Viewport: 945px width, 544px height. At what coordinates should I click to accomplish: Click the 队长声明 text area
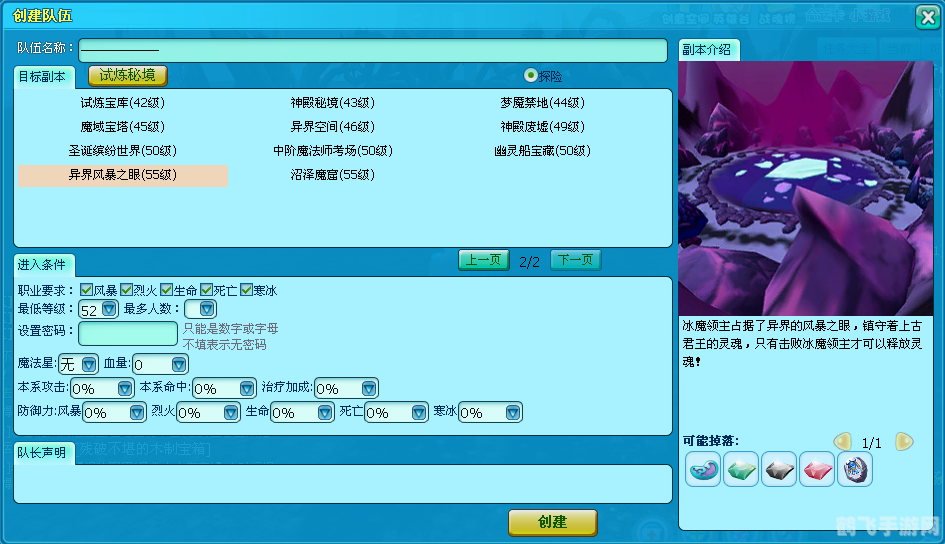point(343,484)
